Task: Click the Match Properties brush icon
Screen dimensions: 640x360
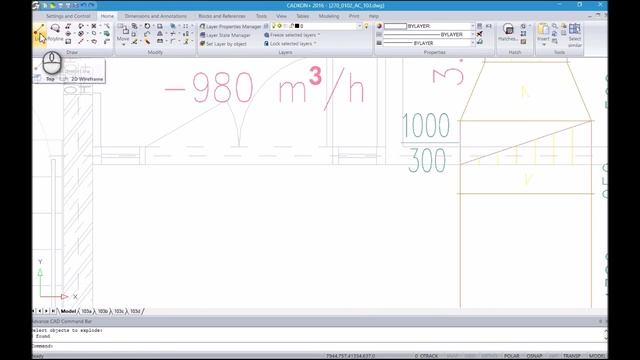Action: pos(480,34)
